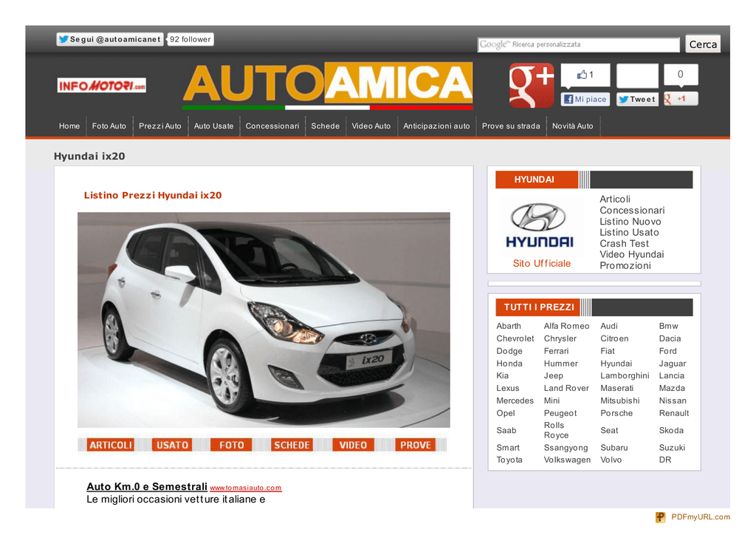Viewport: 756px width, 535px height.
Task: Open the Foto Auto menu item
Action: click(109, 126)
